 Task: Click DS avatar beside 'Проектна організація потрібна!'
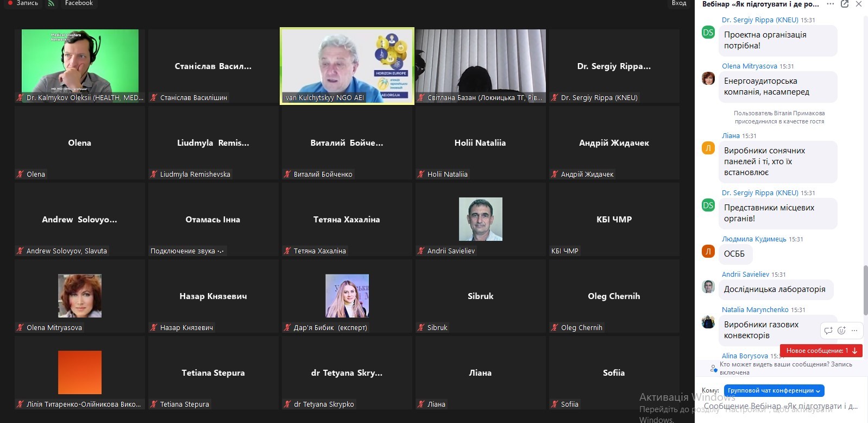coord(708,33)
